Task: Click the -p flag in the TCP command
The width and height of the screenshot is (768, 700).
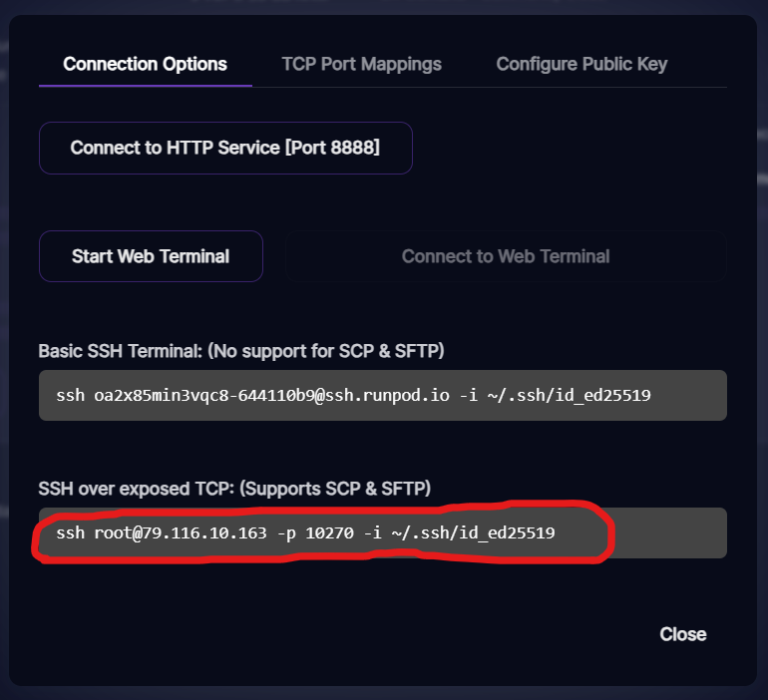Action: (x=286, y=533)
